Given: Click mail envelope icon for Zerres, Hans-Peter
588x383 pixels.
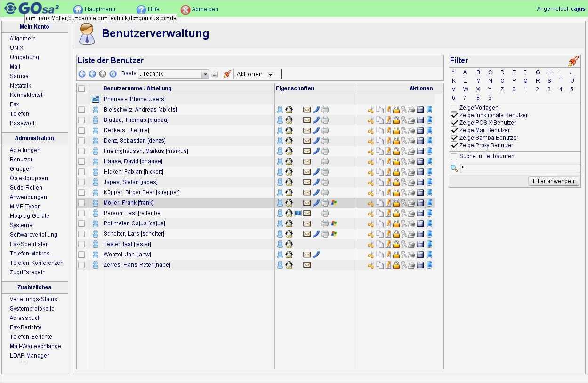Looking at the screenshot, I should [x=307, y=265].
